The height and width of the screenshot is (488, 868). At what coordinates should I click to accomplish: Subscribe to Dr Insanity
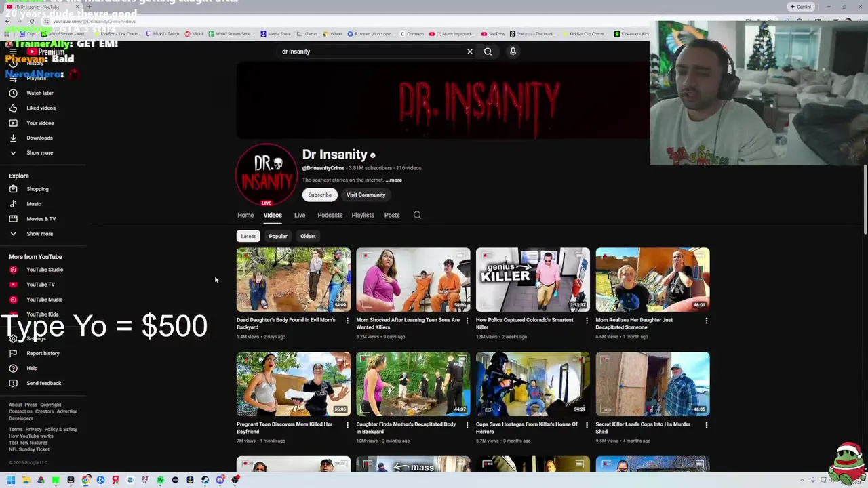click(x=320, y=195)
